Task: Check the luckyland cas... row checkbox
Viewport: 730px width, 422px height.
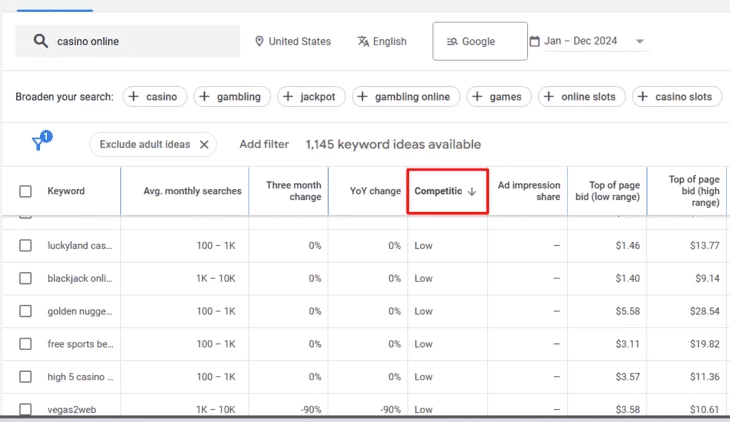Action: click(26, 245)
